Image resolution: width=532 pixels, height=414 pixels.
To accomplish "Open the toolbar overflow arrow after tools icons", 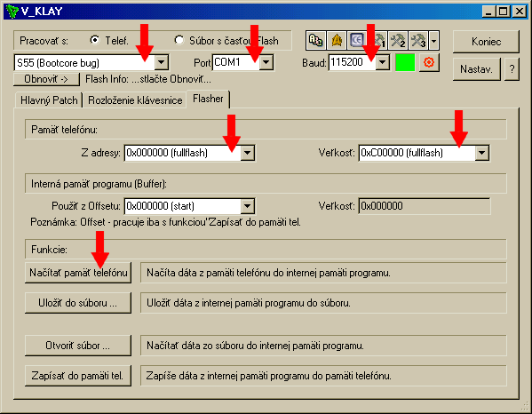I will pos(434,41).
